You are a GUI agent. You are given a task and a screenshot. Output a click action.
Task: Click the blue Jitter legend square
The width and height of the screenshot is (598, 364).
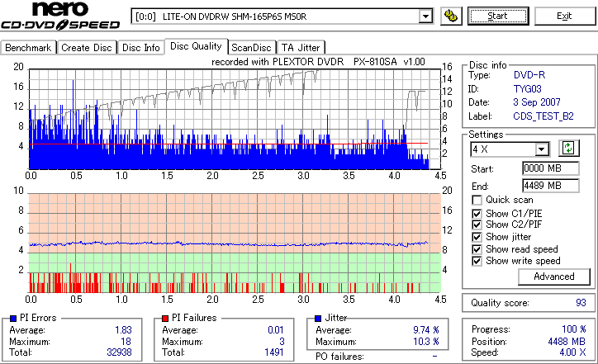coord(318,319)
